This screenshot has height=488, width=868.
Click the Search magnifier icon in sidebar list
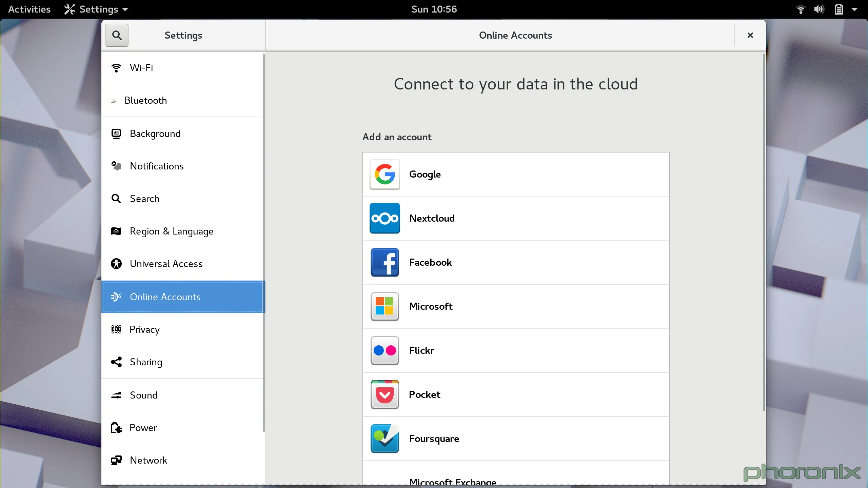coord(116,199)
